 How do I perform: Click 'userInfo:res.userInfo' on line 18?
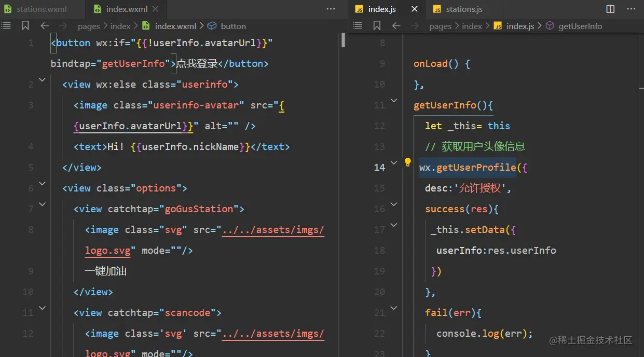[496, 250]
